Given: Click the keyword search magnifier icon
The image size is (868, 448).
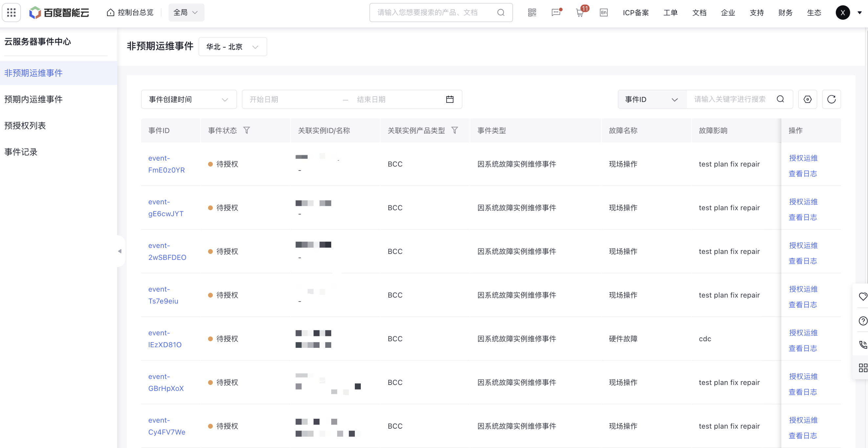Looking at the screenshot, I should (780, 99).
